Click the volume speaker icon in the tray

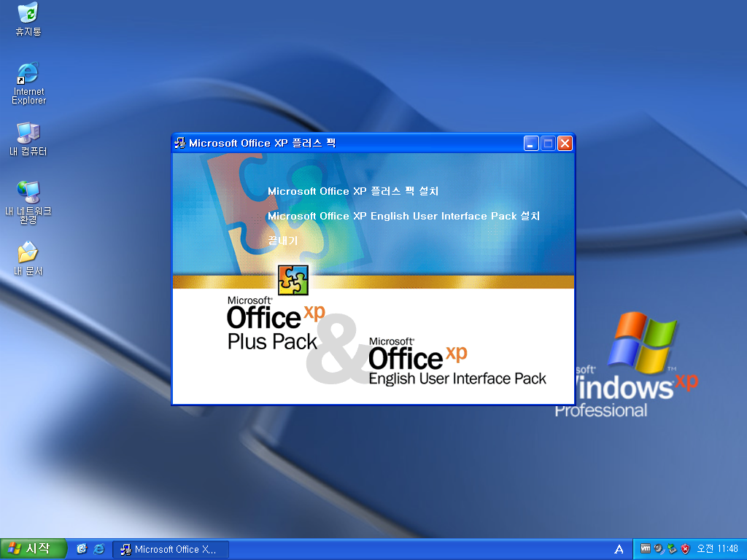tap(659, 549)
